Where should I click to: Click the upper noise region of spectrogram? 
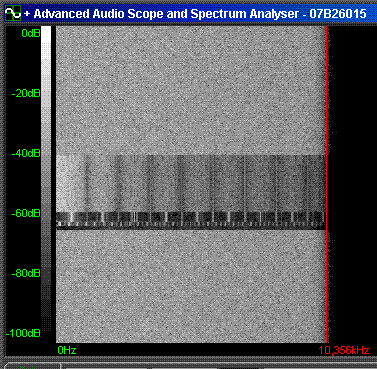click(191, 90)
